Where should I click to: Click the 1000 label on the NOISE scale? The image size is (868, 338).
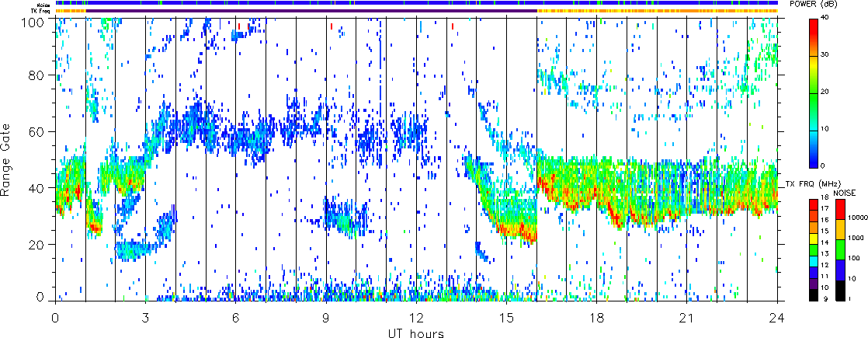[856, 238]
